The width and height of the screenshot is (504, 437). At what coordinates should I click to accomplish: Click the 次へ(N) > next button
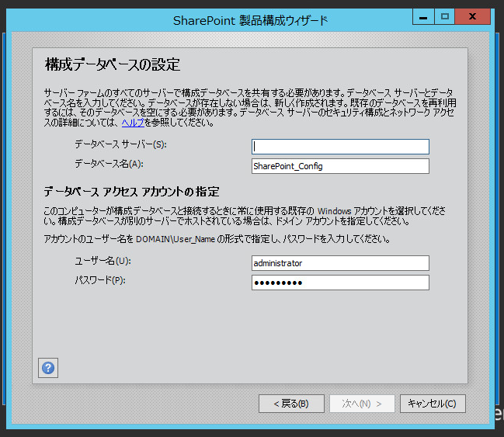pyautogui.click(x=362, y=404)
